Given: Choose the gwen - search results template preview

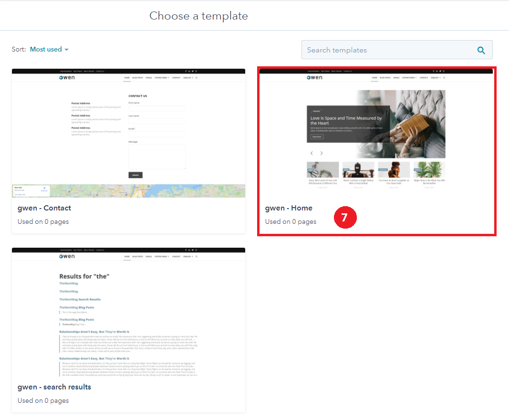Looking at the screenshot, I should pos(128,312).
